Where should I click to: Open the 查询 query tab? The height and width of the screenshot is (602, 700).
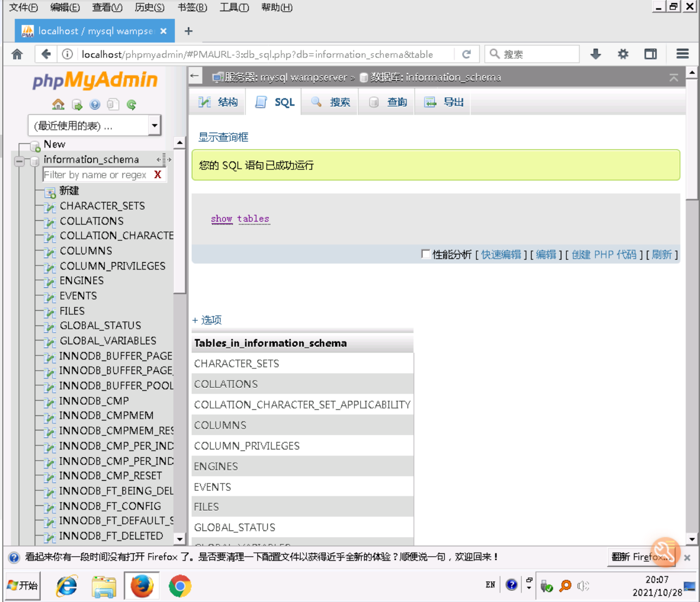[387, 102]
